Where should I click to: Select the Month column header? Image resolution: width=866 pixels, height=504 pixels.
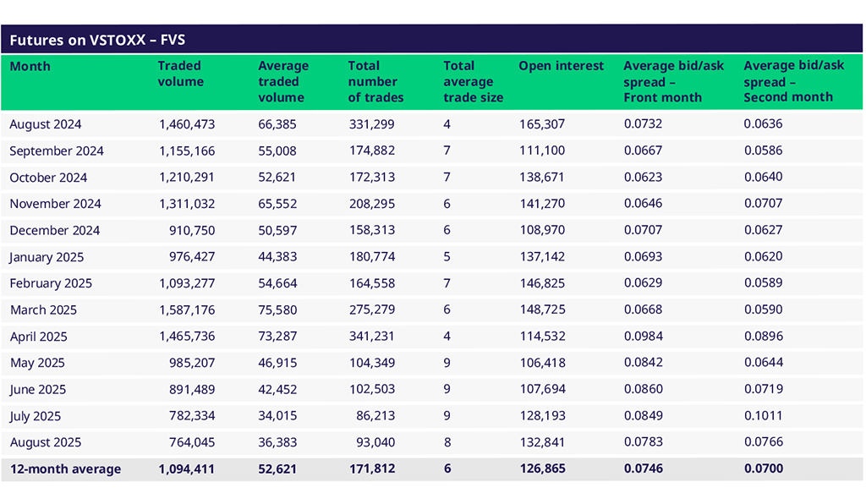[30, 66]
